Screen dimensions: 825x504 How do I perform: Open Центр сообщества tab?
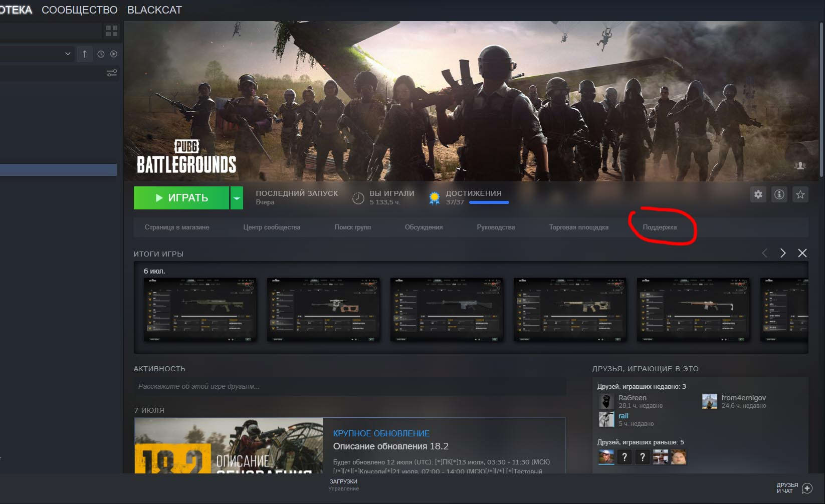pyautogui.click(x=272, y=227)
